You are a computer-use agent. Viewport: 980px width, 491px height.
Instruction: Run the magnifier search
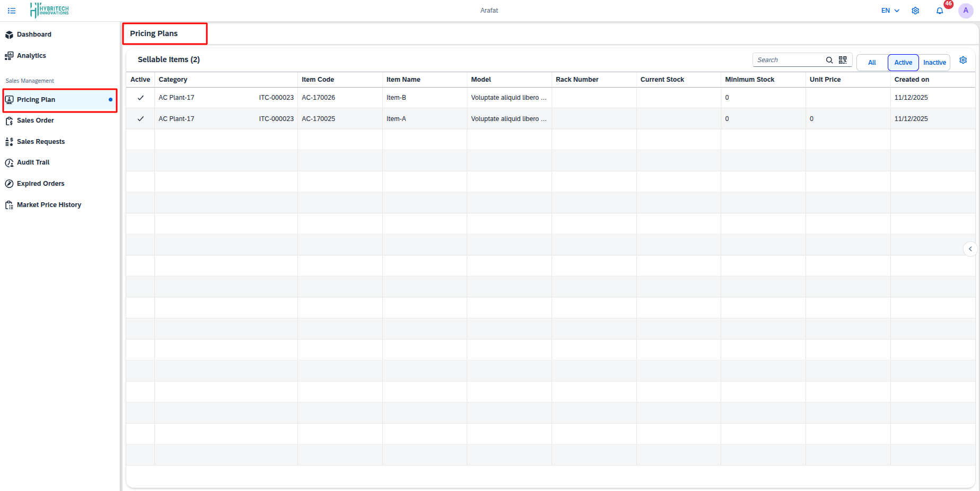829,60
